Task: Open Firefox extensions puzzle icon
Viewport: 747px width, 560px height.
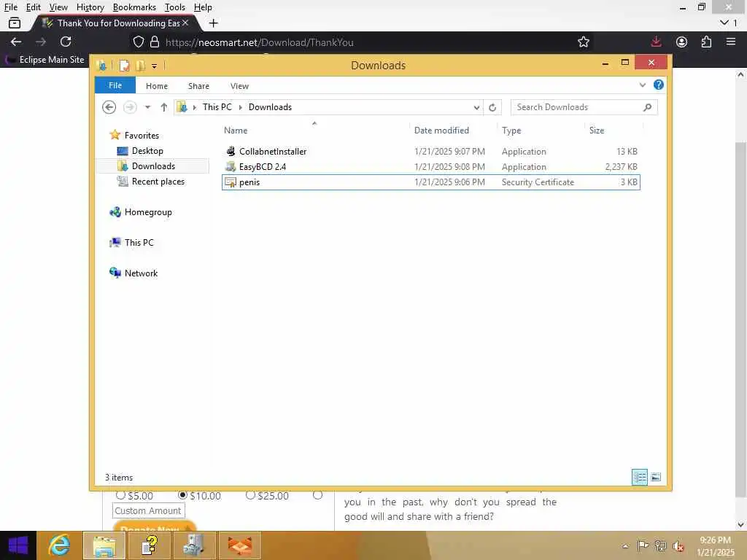Action: pyautogui.click(x=706, y=42)
